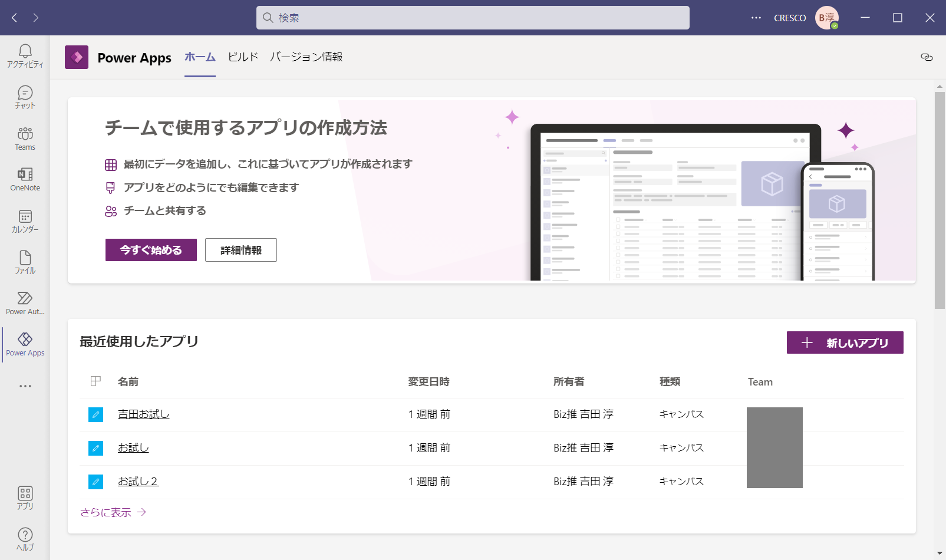
Task: Click the さらに表示 link
Action: (x=113, y=512)
